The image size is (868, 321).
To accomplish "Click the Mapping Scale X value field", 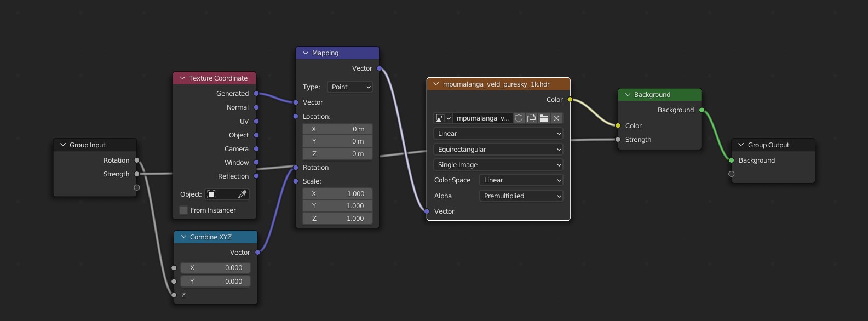I will coord(337,194).
